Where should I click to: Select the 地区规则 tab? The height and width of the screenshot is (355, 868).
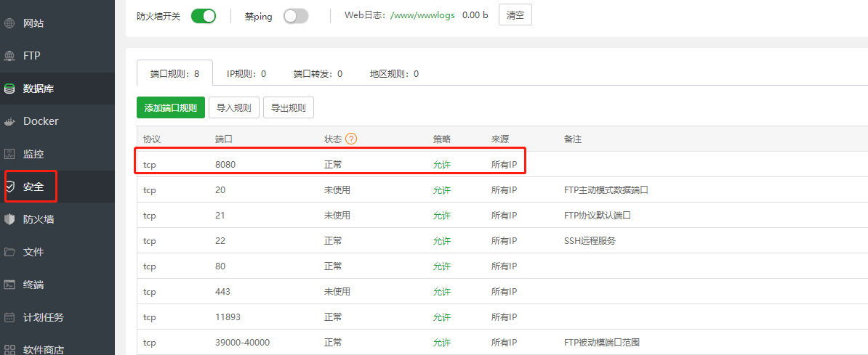coord(394,73)
